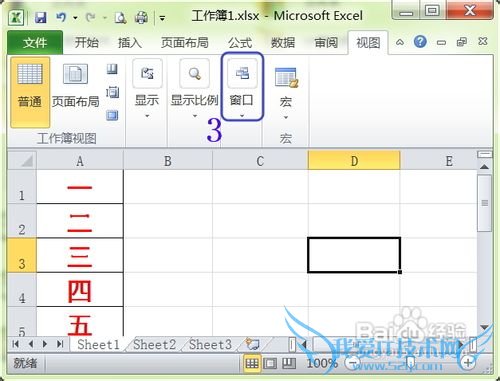Screen dimensions: 500x381
Task: Click the zoom out minus button
Action: 353,363
